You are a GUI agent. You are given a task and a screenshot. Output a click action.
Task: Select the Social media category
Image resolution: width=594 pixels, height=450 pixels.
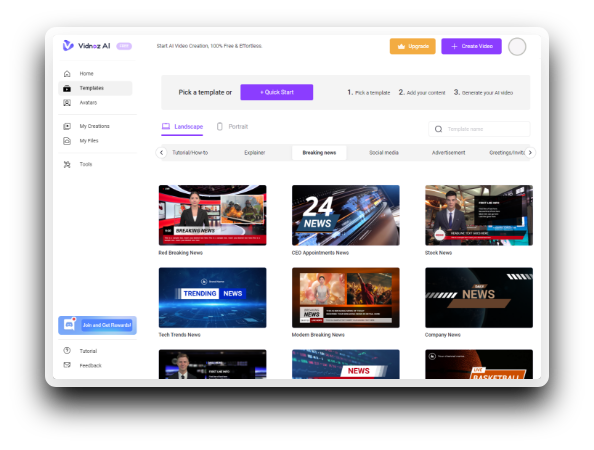click(x=384, y=153)
